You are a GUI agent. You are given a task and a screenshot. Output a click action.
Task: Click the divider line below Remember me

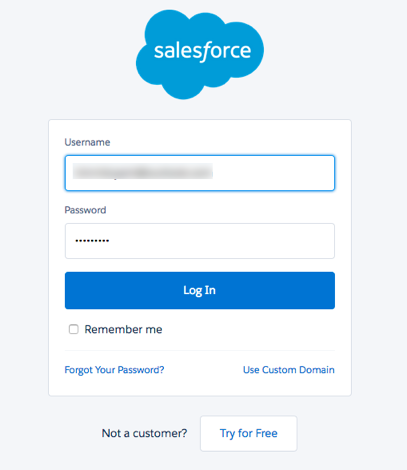point(200,350)
